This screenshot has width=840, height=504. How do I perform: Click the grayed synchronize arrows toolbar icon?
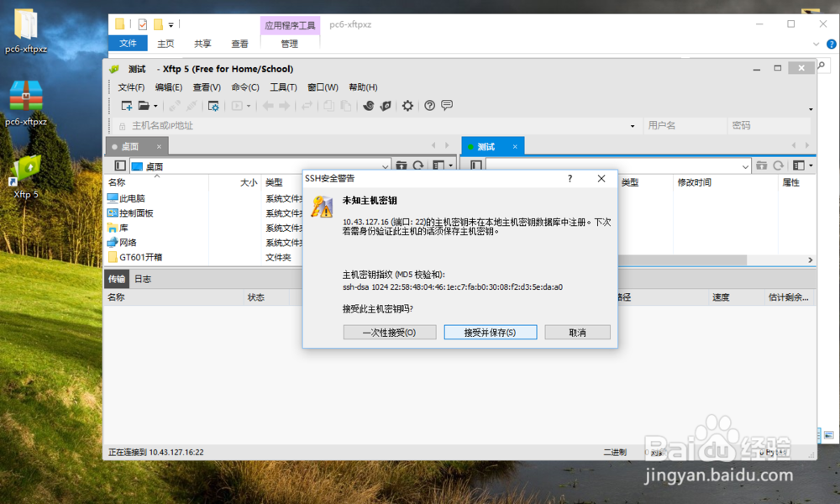click(307, 106)
